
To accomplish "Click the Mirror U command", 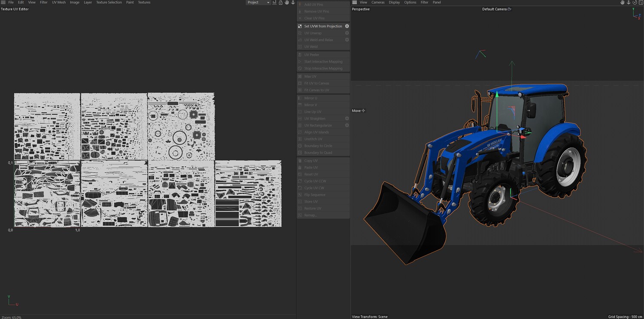I will (x=323, y=98).
